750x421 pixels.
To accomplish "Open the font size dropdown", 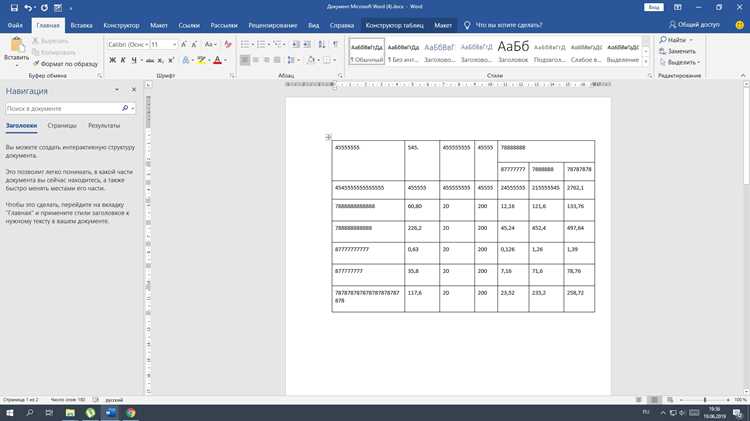I will 175,44.
